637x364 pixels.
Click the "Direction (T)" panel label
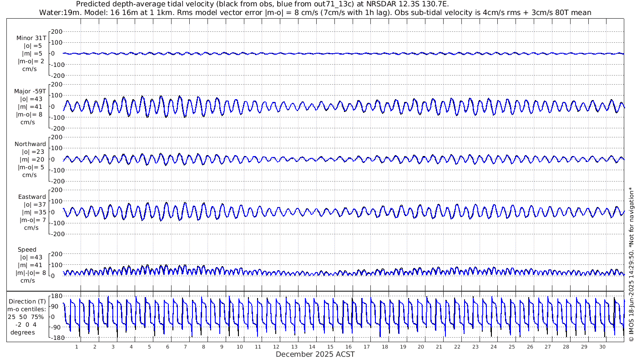point(27,301)
